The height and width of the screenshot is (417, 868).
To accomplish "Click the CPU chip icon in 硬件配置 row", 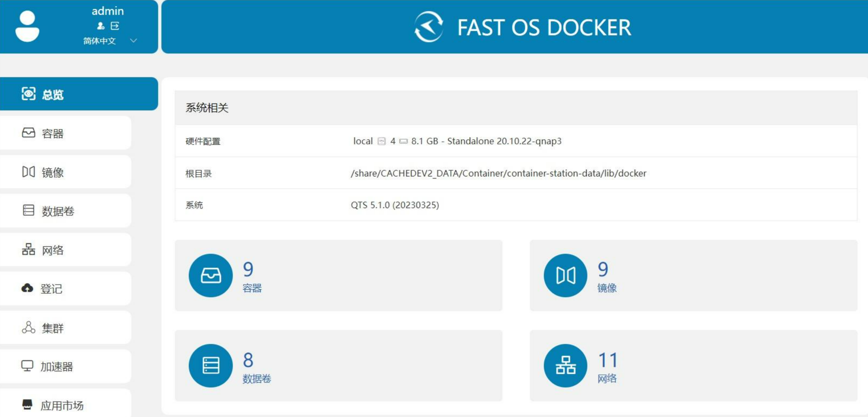I will click(x=381, y=141).
